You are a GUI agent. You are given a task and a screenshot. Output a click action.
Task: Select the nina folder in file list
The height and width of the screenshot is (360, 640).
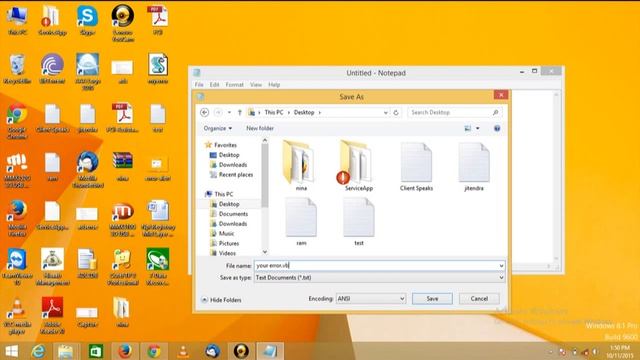pos(301,165)
